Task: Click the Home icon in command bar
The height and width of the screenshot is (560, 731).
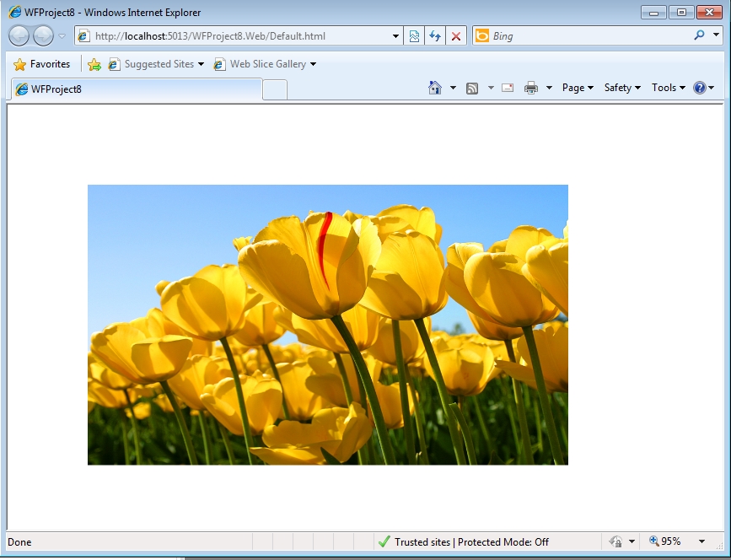Action: tap(435, 88)
